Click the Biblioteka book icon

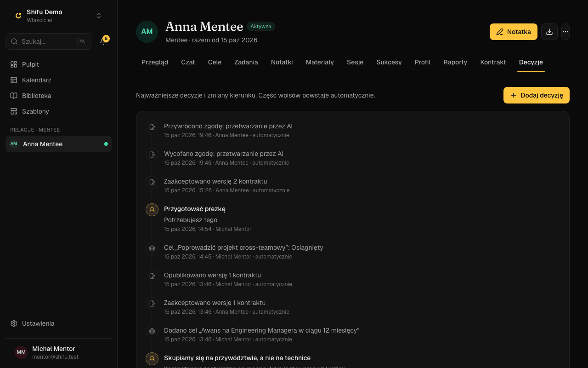[14, 96]
